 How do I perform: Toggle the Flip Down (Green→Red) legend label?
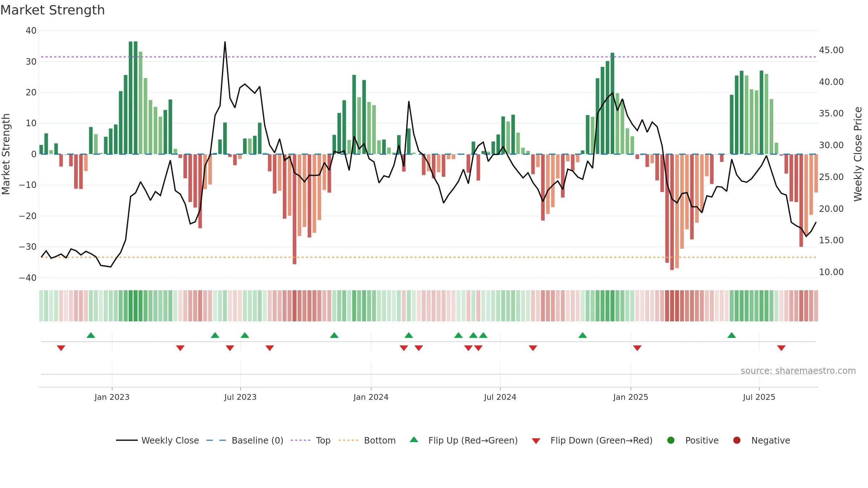point(601,440)
